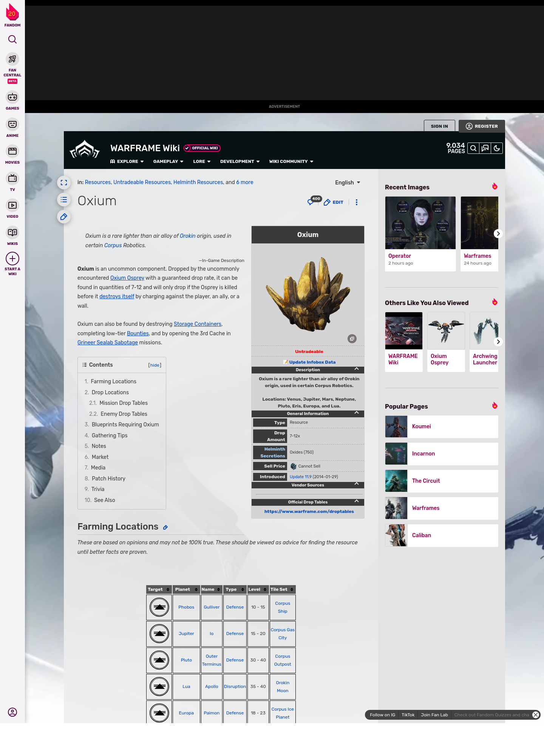Click the Start a Wiki plus icon
Viewport: 544px width, 756px height.
point(12,259)
